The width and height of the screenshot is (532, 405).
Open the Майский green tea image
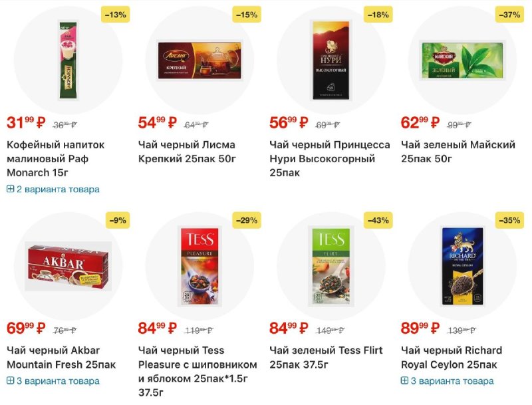point(462,61)
